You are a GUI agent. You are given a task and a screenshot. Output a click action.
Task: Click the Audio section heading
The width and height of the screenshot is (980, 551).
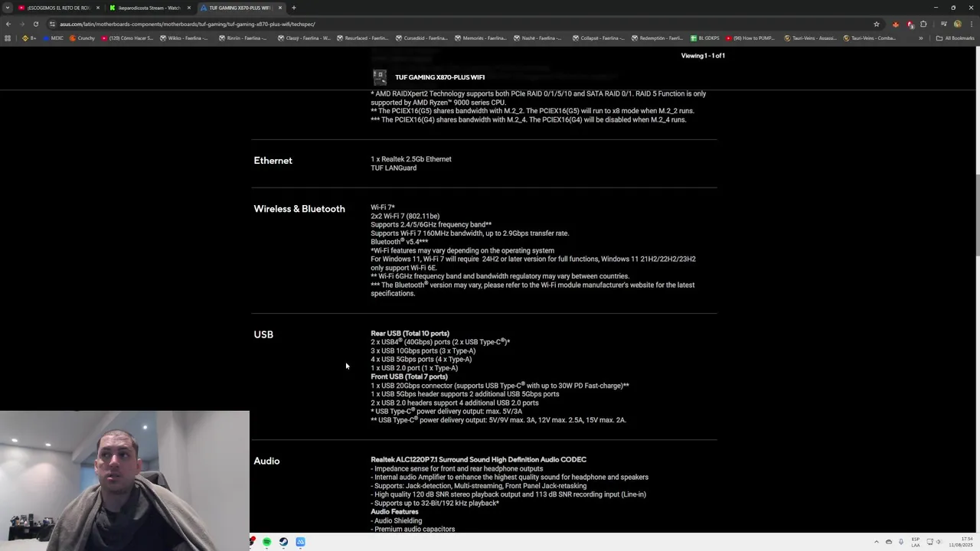266,461
